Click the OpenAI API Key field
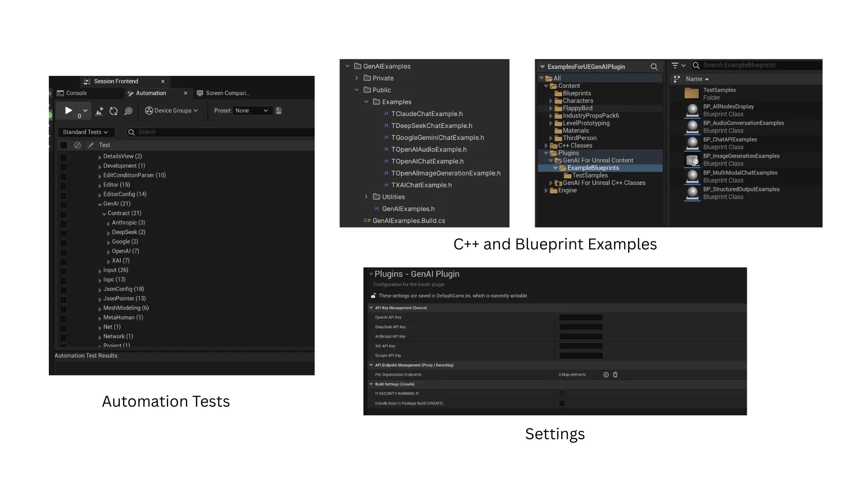The height and width of the screenshot is (488, 868). [581, 318]
